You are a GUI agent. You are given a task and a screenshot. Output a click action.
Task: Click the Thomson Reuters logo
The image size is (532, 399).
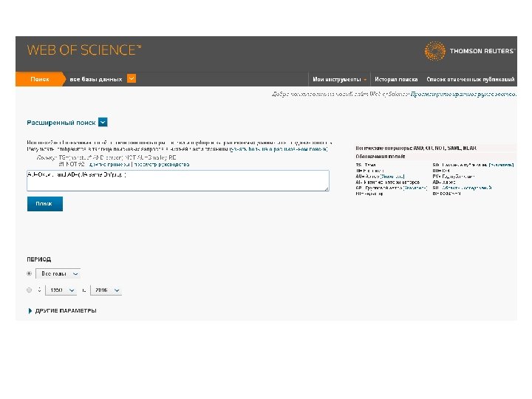(470, 51)
